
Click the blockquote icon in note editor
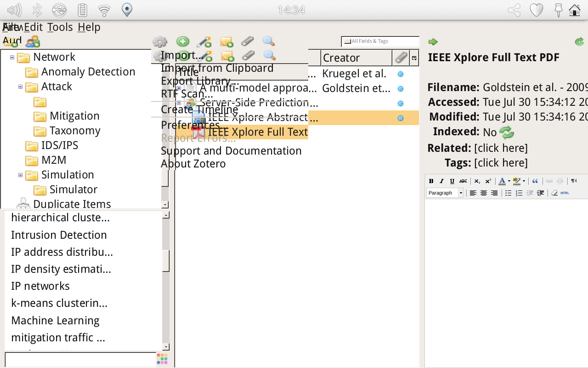pyautogui.click(x=535, y=181)
